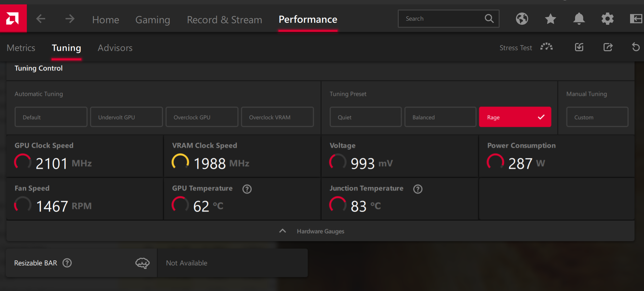Go forward with the right arrow
Screen dimensions: 644x291
pyautogui.click(x=70, y=19)
